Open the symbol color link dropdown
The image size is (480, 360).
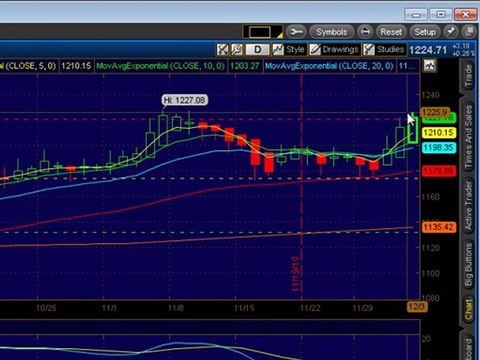[262, 32]
